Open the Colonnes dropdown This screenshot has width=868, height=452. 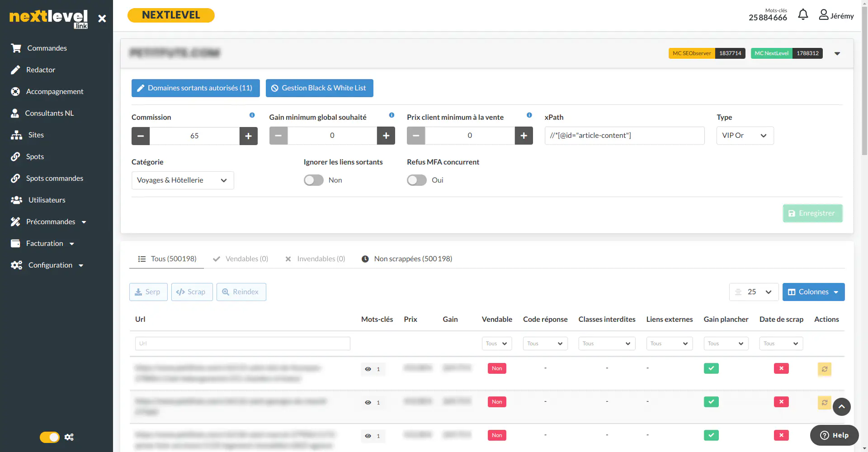coord(813,292)
